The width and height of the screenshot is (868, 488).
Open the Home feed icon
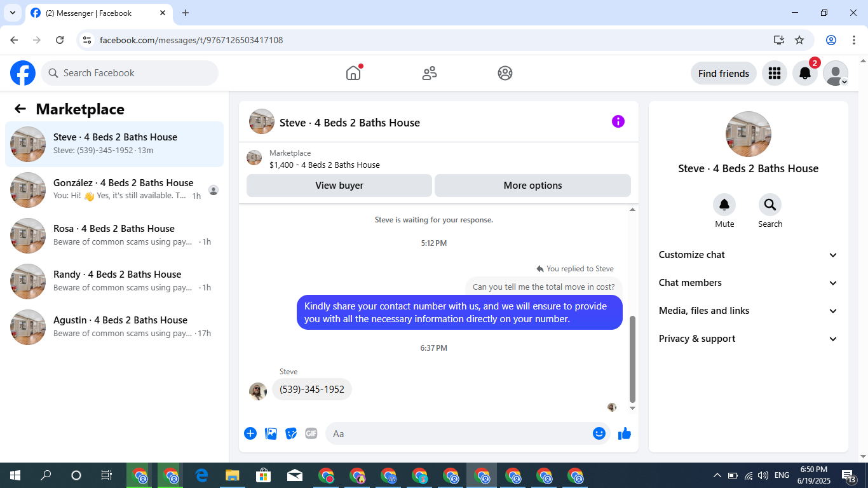353,73
